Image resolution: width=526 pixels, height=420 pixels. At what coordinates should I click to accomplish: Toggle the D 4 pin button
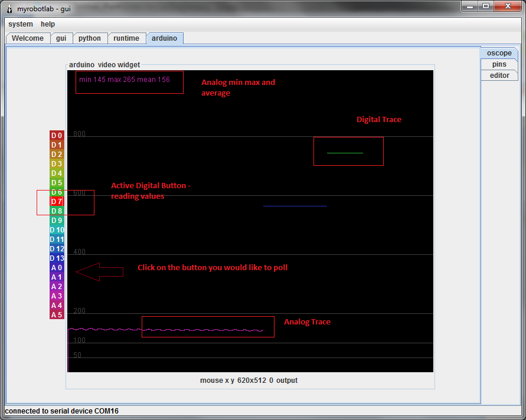pos(57,173)
